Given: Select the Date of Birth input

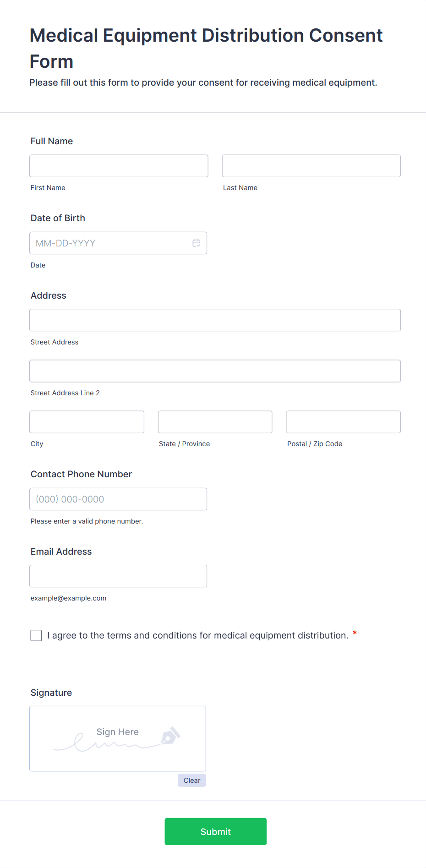Looking at the screenshot, I should pyautogui.click(x=110, y=243).
